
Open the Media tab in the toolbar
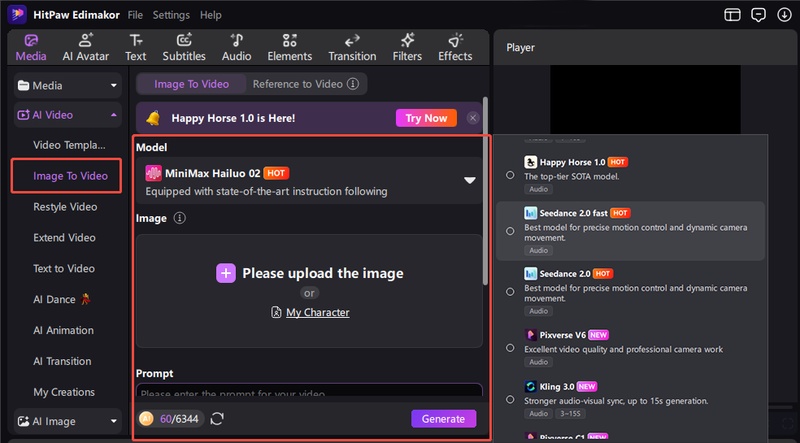31,47
